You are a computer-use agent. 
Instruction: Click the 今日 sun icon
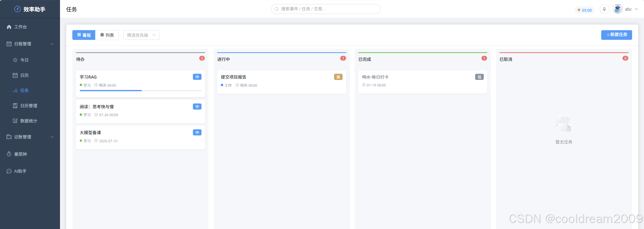click(15, 60)
